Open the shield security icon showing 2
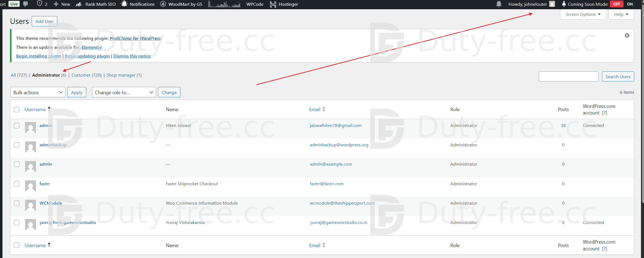Image resolution: width=644 pixels, height=258 pixels. pyautogui.click(x=40, y=4)
